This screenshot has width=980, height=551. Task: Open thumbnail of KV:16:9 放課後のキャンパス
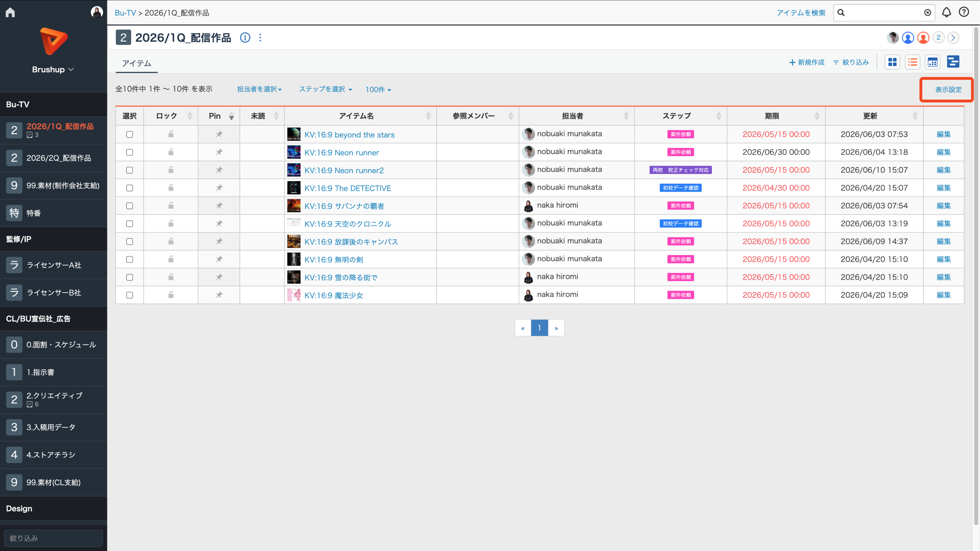[x=294, y=242]
